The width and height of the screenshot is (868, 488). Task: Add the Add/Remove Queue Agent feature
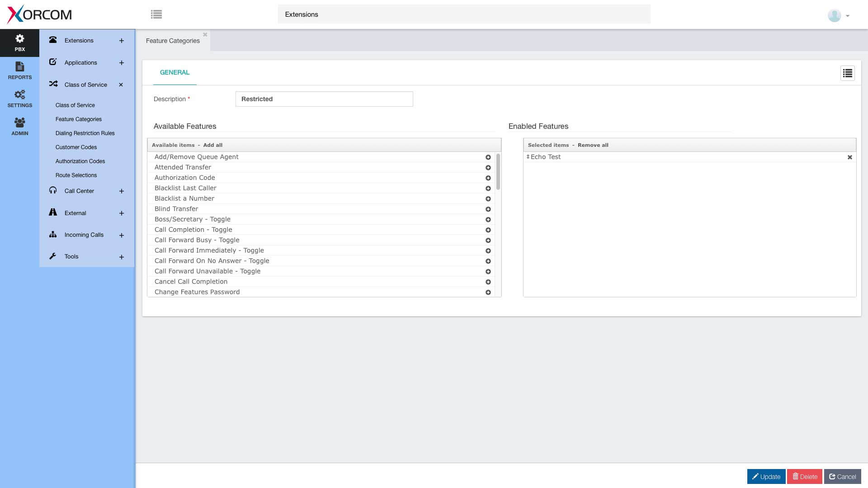click(488, 157)
